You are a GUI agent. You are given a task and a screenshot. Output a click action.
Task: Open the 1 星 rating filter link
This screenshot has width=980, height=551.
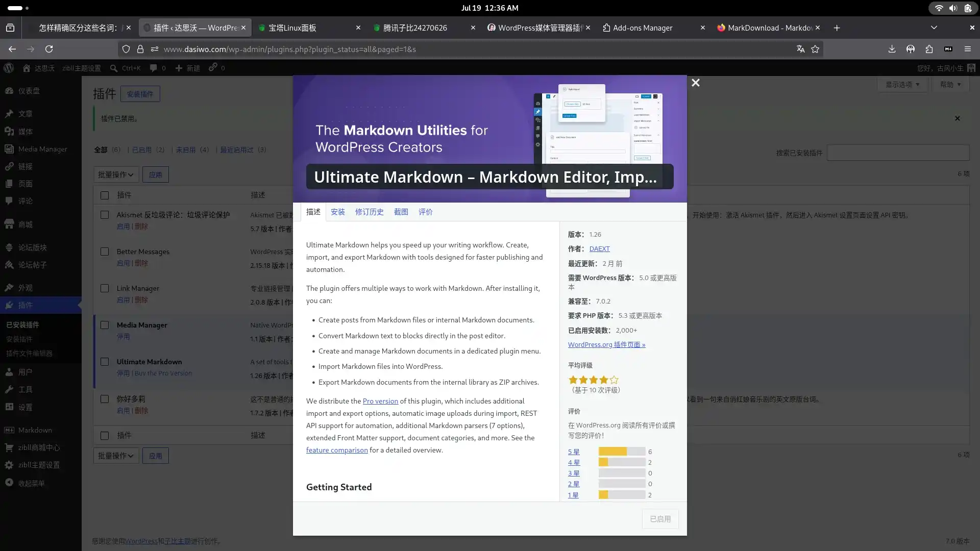point(573,495)
